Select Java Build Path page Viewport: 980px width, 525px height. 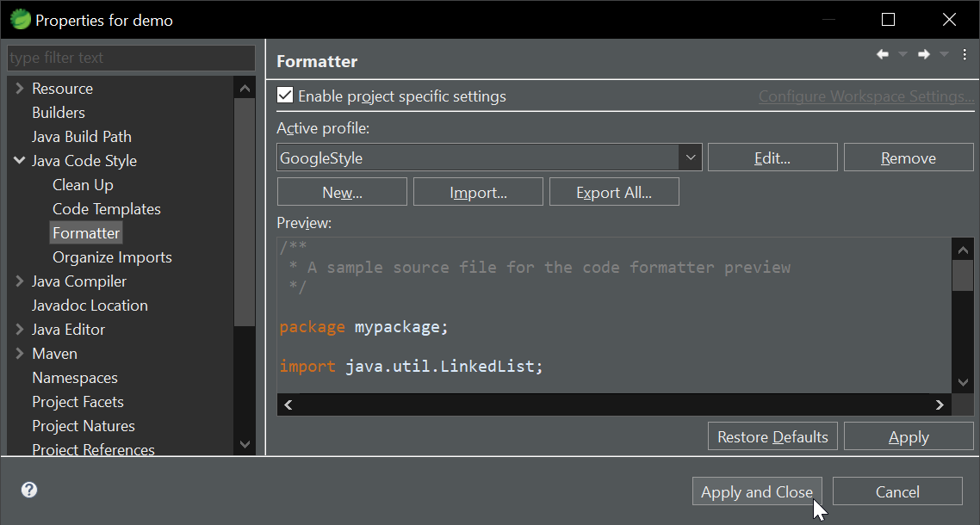point(81,136)
